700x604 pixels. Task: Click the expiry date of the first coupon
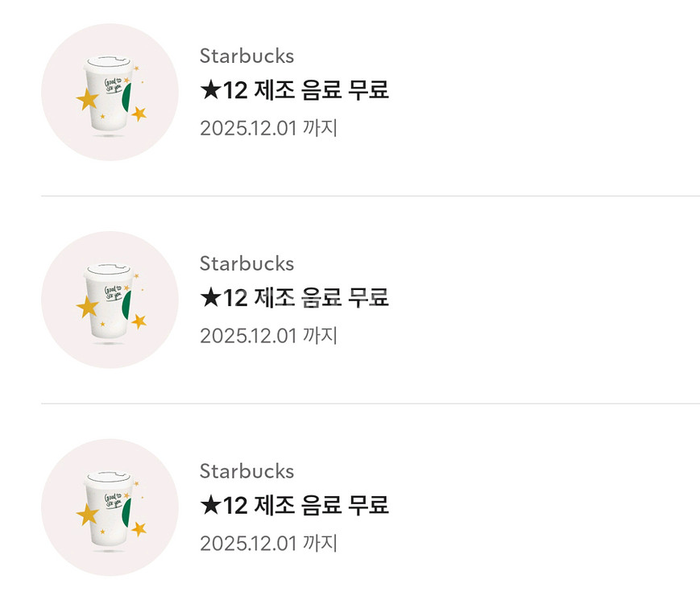tap(267, 127)
